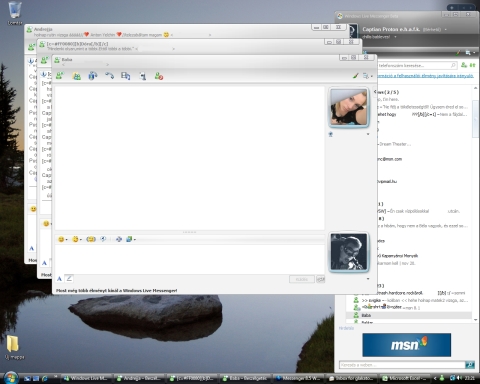
Task: Open the Recycle Bin desktop icon
Action: click(x=15, y=13)
